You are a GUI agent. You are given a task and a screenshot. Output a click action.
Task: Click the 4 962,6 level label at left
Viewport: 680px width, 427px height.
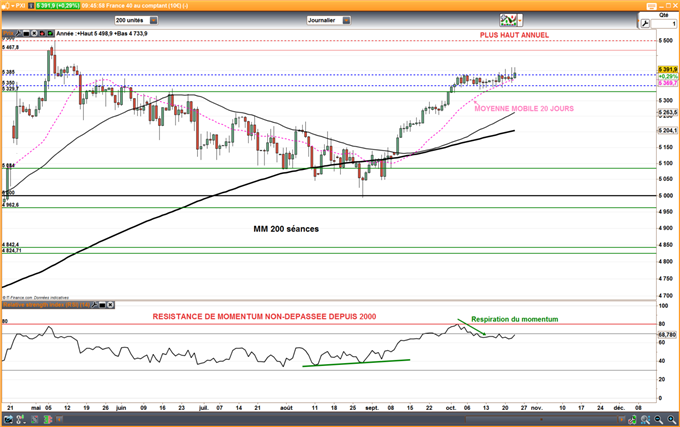tap(10, 205)
